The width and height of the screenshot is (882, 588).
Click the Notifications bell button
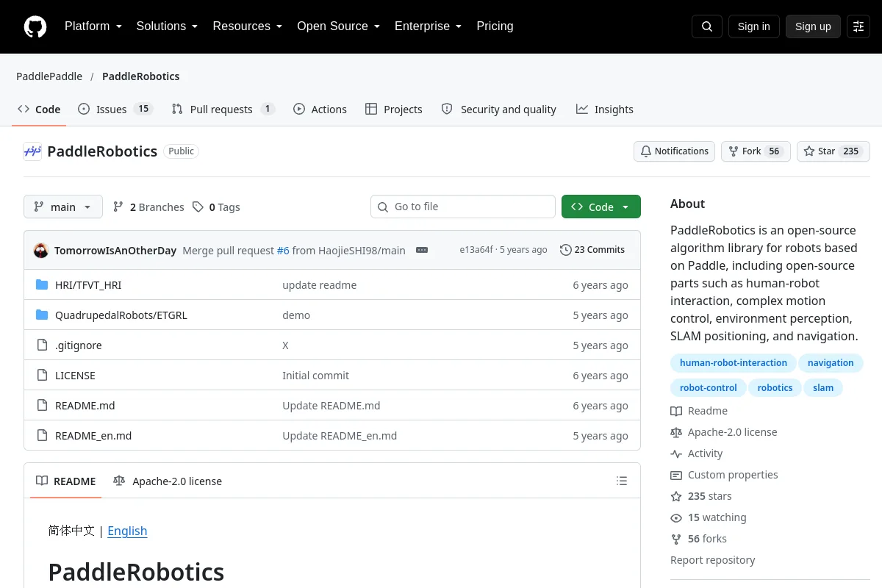tap(674, 151)
